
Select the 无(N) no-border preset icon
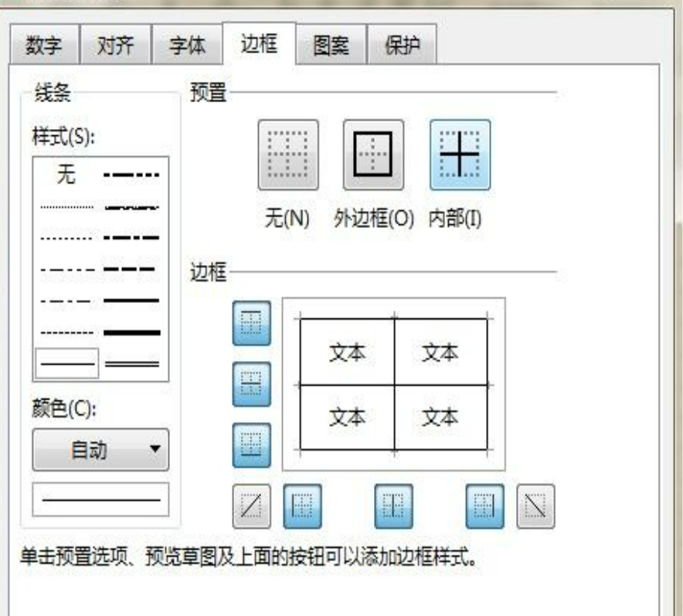coord(287,155)
